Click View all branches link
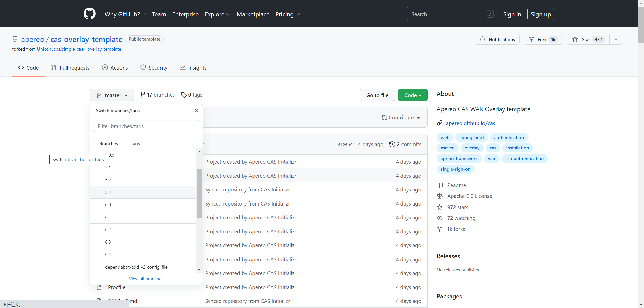The height and width of the screenshot is (308, 644). point(146,279)
